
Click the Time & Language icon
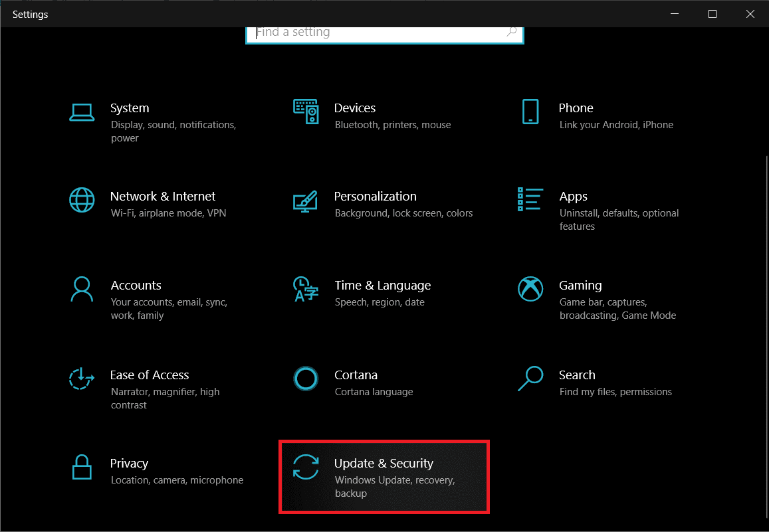pyautogui.click(x=306, y=289)
